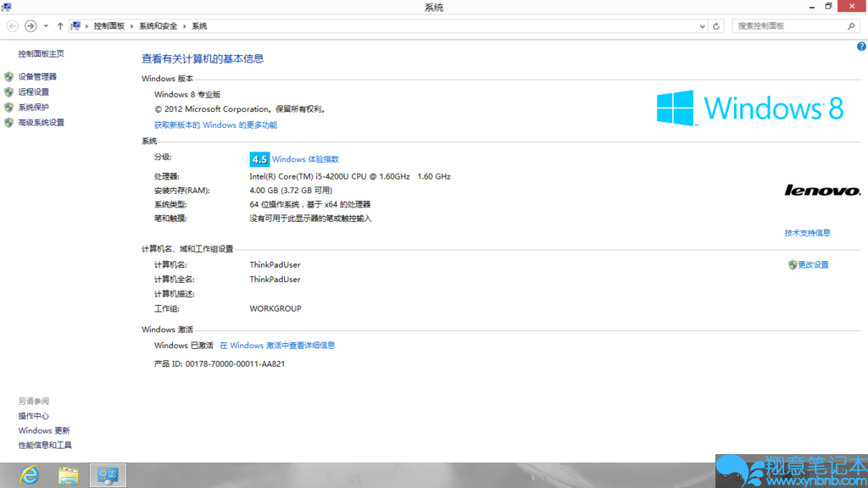This screenshot has width=868, height=488.
Task: Click heading 查看有关计算机的基本信息
Action: (x=203, y=58)
